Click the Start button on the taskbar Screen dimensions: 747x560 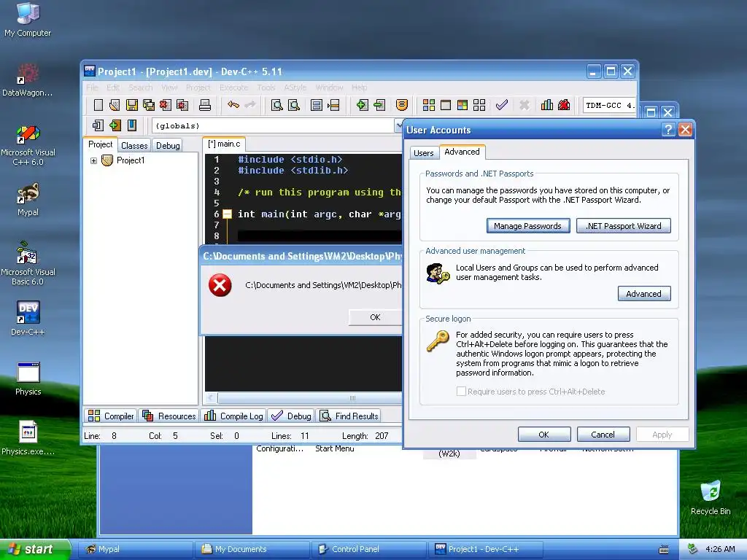pos(35,549)
